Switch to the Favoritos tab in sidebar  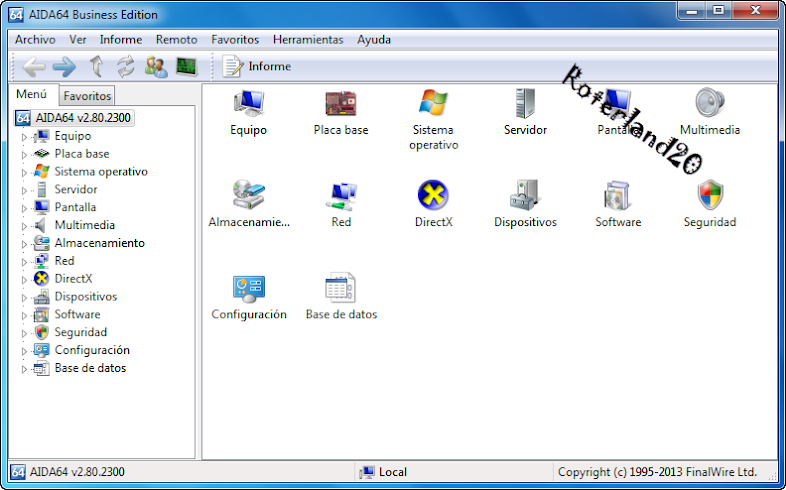pyautogui.click(x=87, y=95)
